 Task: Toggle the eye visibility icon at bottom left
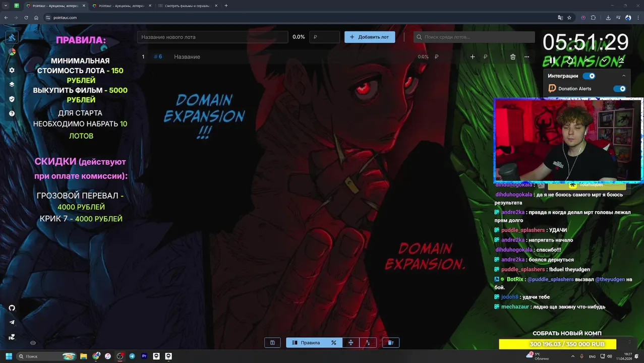[33, 343]
